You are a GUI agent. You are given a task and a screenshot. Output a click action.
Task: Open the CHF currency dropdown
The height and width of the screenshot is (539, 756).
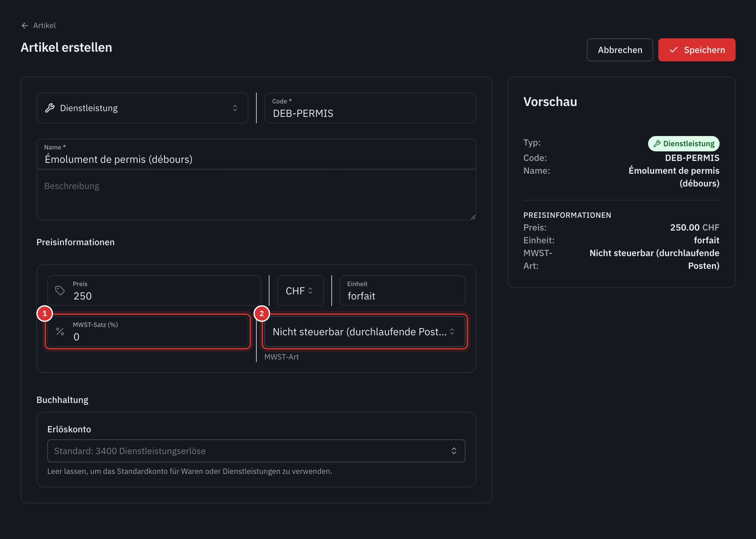click(x=300, y=290)
